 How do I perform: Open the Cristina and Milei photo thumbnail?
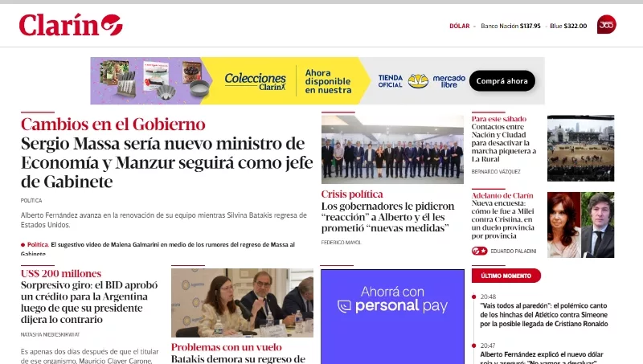(580, 225)
